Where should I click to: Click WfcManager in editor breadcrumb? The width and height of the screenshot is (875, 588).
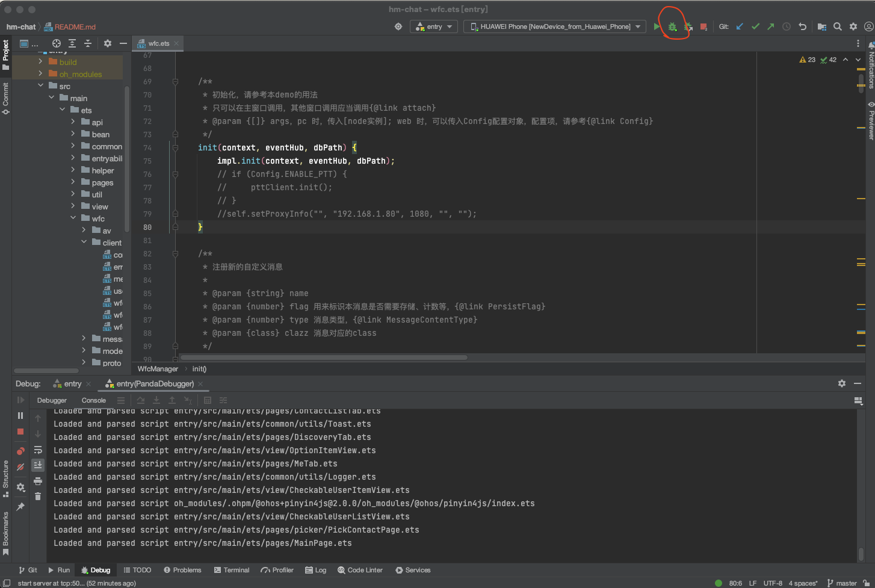pyautogui.click(x=158, y=369)
